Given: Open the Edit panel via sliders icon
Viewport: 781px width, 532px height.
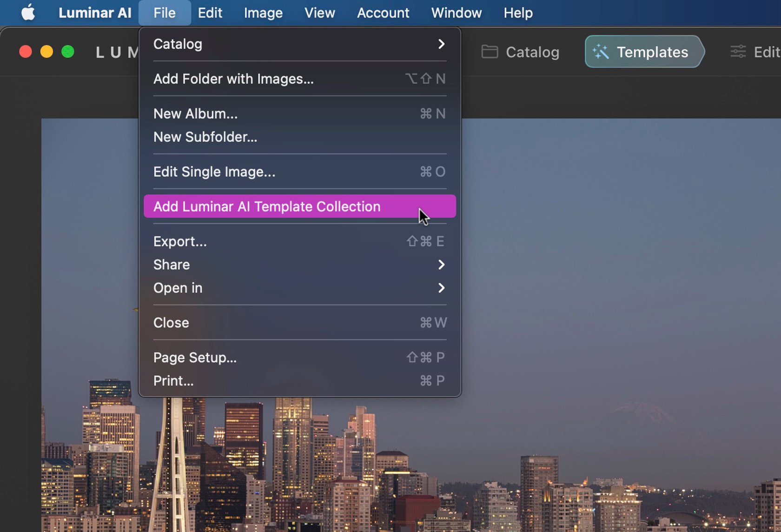Looking at the screenshot, I should click(739, 52).
